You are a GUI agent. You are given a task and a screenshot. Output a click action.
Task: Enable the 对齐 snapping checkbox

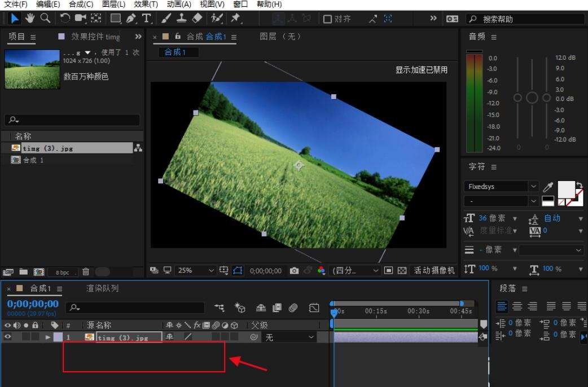[327, 19]
